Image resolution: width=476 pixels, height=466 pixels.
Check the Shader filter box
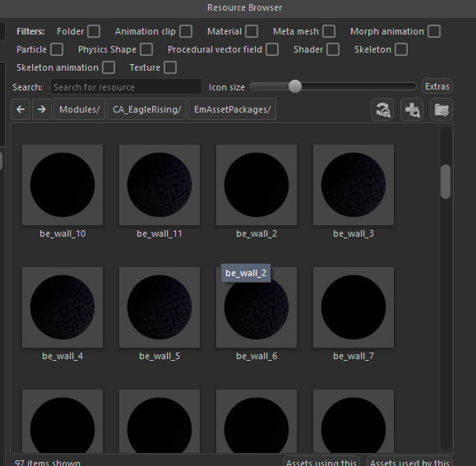click(x=333, y=49)
